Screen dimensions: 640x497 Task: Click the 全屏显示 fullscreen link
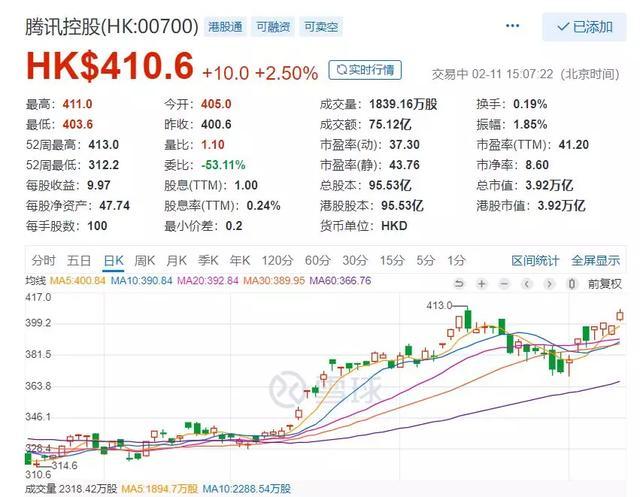point(596,260)
